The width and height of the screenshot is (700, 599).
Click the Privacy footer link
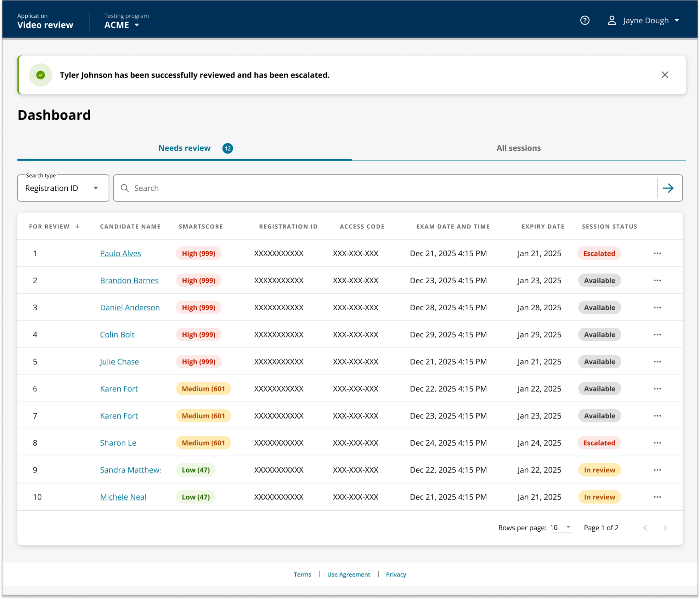pyautogui.click(x=396, y=575)
